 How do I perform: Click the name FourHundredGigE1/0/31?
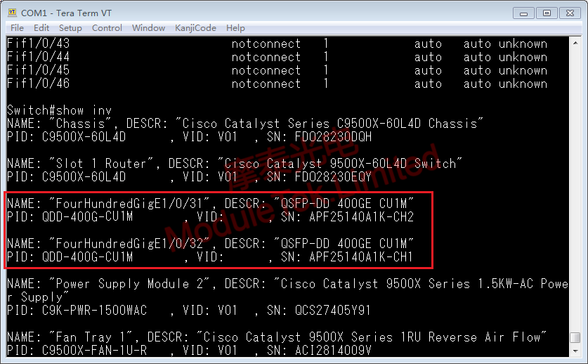tap(129, 203)
